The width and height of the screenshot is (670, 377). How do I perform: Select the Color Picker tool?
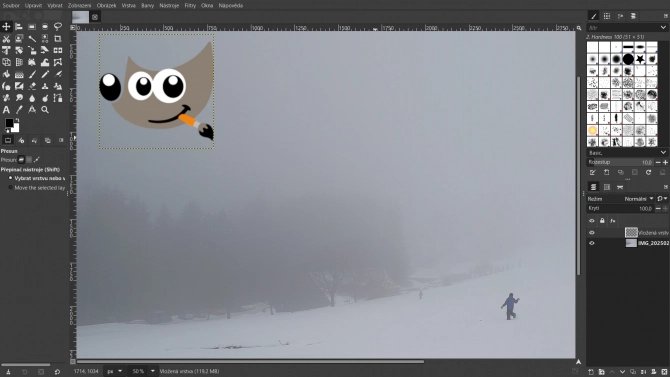pos(19,110)
